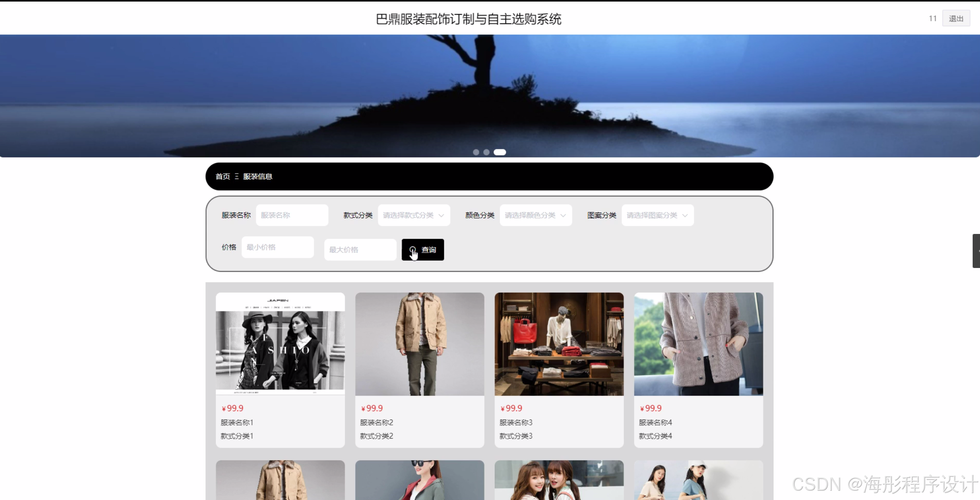Expand the 颜色分类 dropdown
The height and width of the screenshot is (500, 980).
tap(535, 215)
